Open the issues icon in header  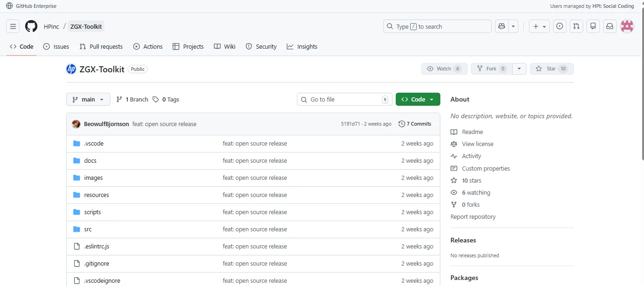point(560,26)
